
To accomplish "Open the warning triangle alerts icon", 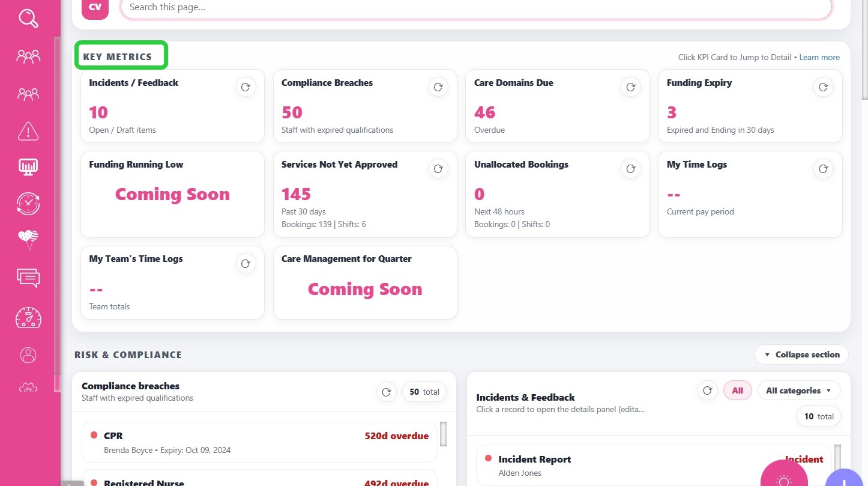I will 28,130.
